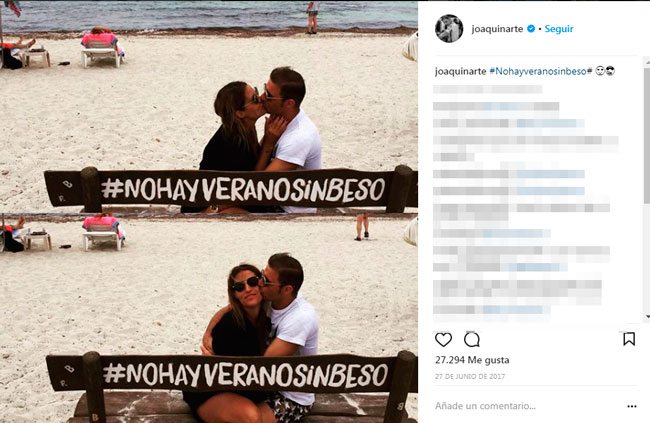Open joaquinarte profile picture avatar
Screen dimensions: 650x423
tap(449, 29)
